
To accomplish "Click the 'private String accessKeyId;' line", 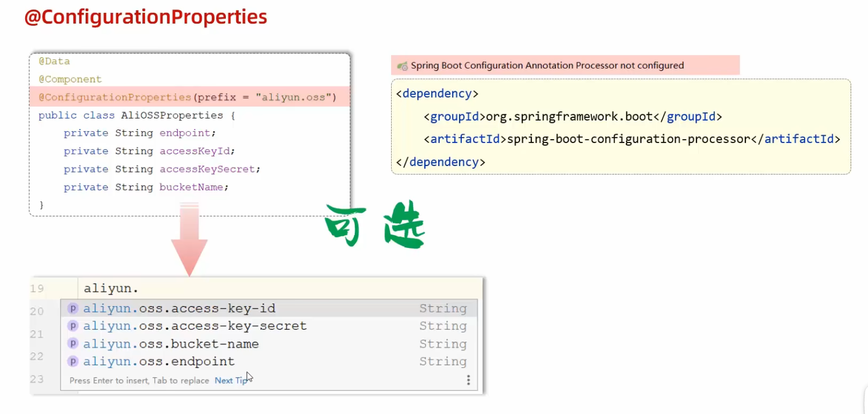I will pyautogui.click(x=149, y=151).
